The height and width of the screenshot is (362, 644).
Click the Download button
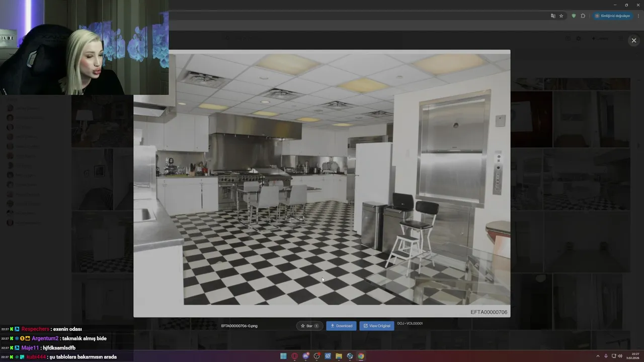341,326
